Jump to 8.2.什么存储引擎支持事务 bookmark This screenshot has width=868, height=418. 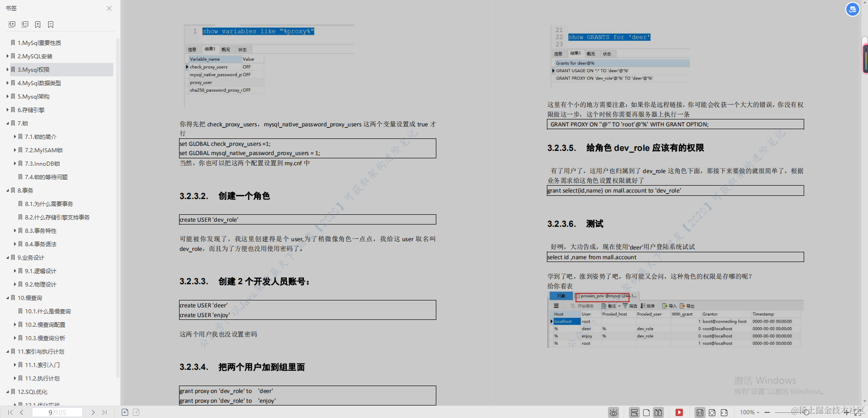point(57,218)
